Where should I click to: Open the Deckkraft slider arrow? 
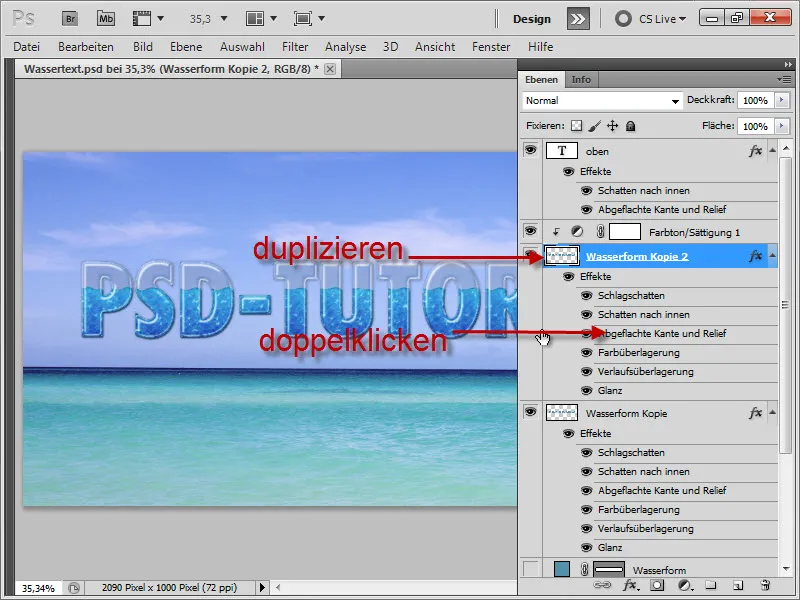point(782,101)
